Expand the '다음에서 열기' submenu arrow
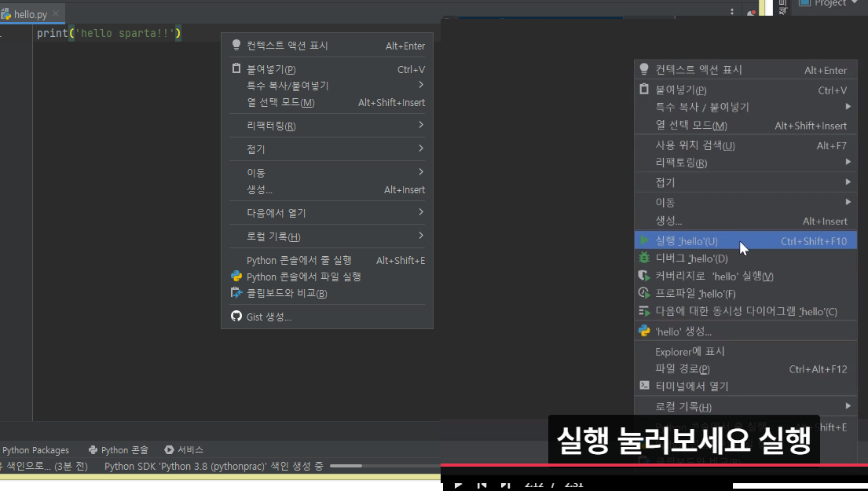Image resolution: width=868 pixels, height=491 pixels. 421,212
